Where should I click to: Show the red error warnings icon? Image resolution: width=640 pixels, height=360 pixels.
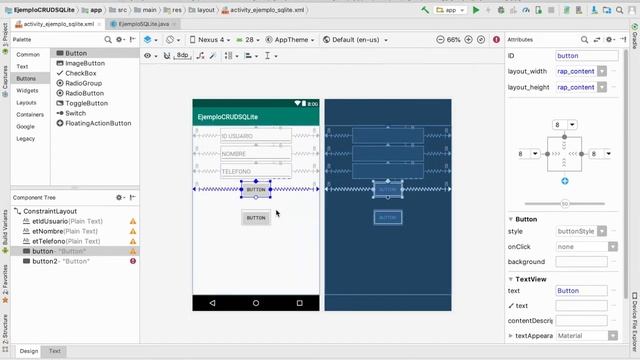click(x=496, y=40)
